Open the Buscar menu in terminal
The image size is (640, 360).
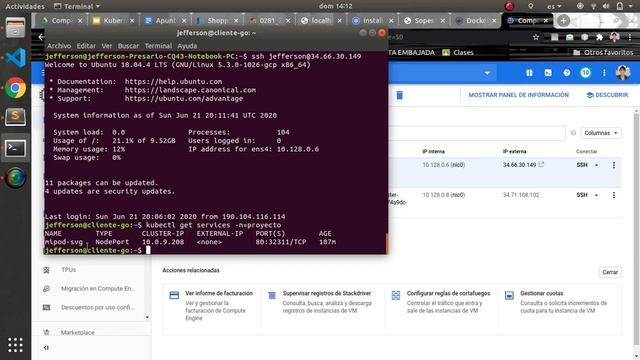tap(128, 46)
